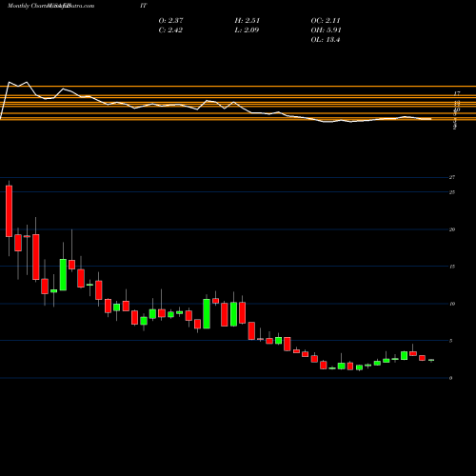Click the 'O: 2.37' open price value
This screenshot has height=476, width=476.
pyautogui.click(x=170, y=21)
